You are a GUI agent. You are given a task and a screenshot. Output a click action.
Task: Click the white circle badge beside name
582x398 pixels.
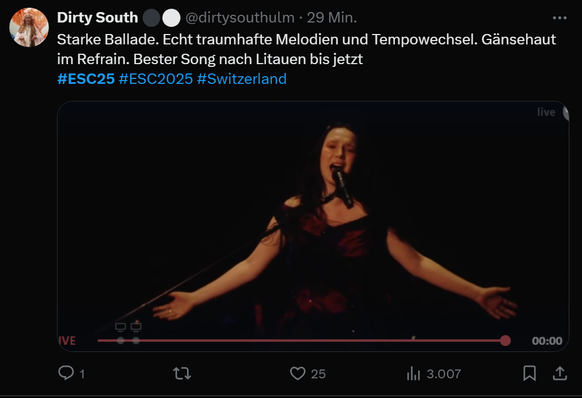(171, 18)
